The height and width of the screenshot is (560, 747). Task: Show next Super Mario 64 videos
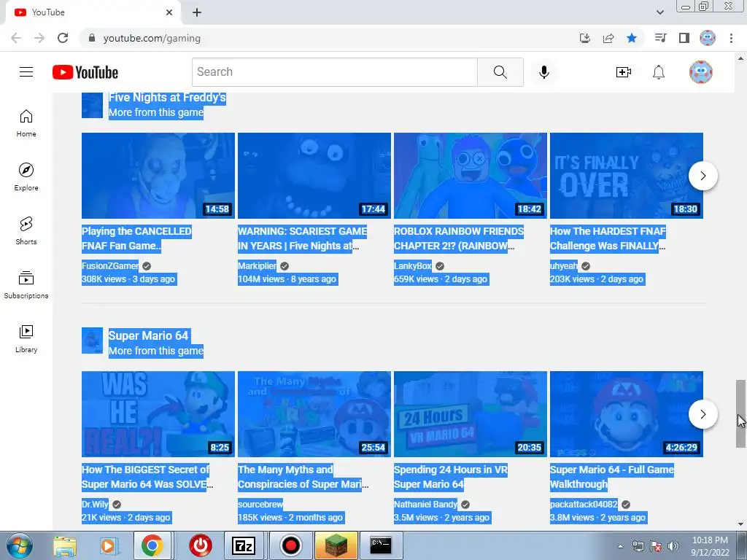[703, 414]
